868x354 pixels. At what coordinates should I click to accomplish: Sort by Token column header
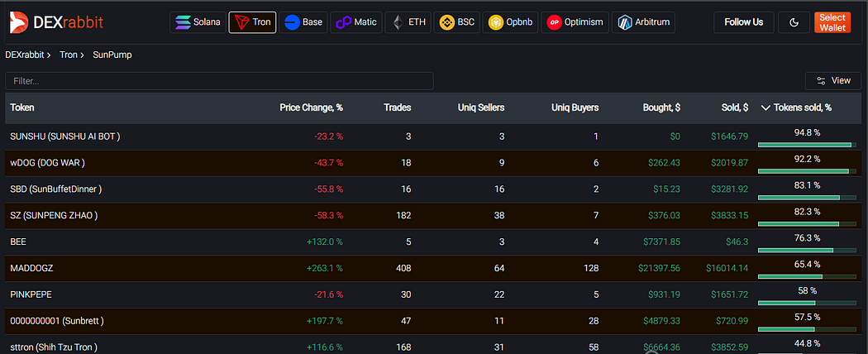[22, 108]
